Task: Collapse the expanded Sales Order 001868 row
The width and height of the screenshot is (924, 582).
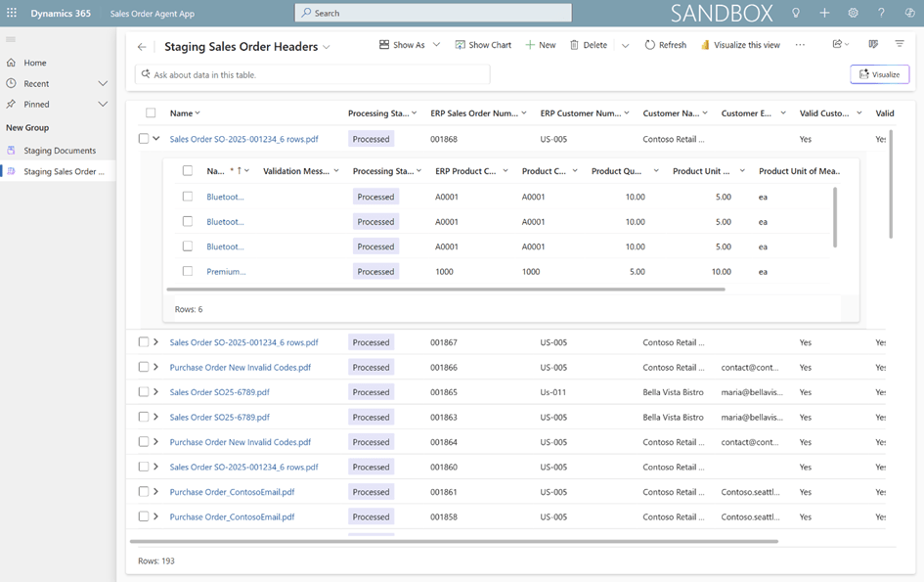Action: (x=156, y=139)
